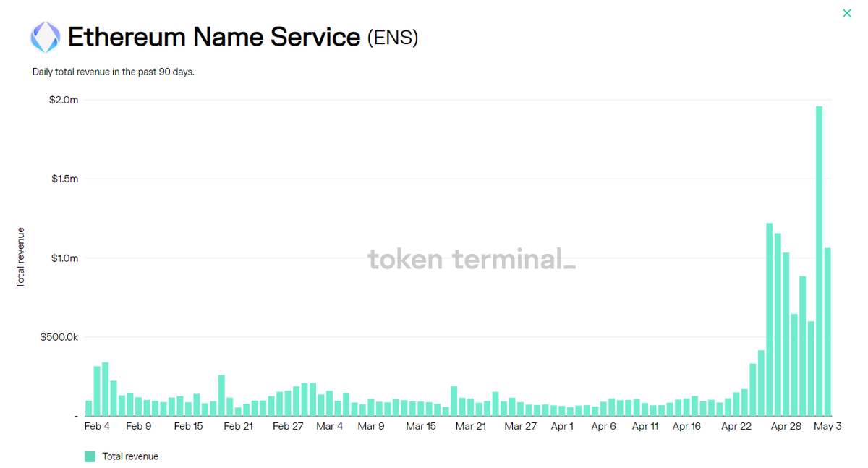Screen dimensions: 868x468
Task: Click the Feb 21 date label
Action: pyautogui.click(x=238, y=427)
